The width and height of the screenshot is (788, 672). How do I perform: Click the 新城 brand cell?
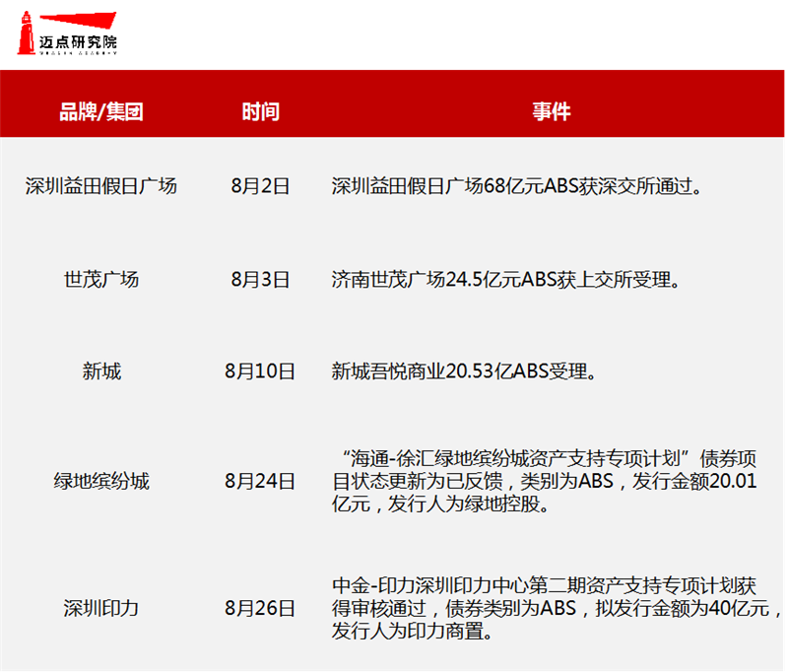101,371
